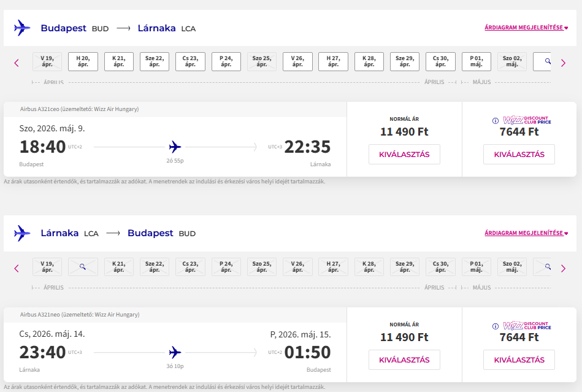Select H 20 ápr. in the outbound date strip

[x=83, y=61]
